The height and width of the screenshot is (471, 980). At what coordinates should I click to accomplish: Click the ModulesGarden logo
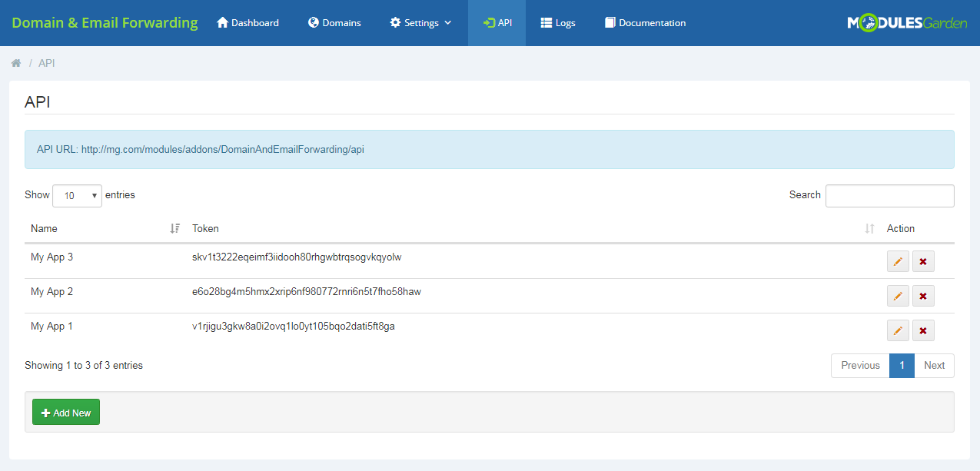point(907,22)
